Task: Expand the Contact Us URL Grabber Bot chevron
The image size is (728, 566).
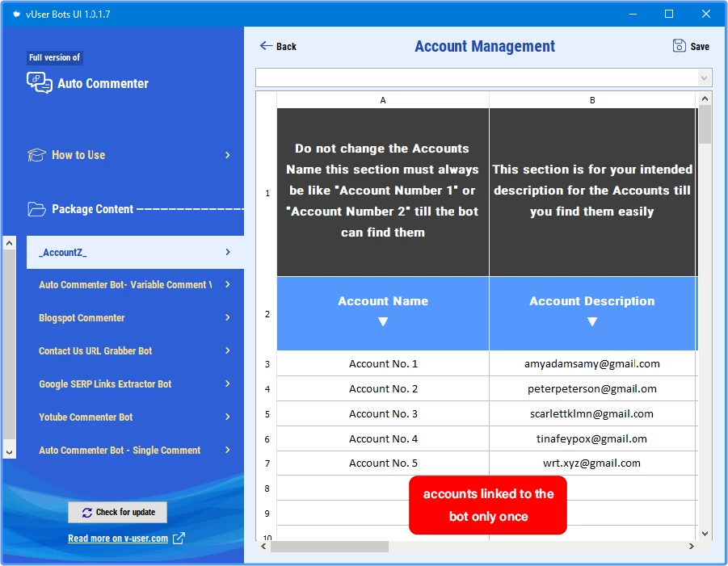Action: click(228, 350)
